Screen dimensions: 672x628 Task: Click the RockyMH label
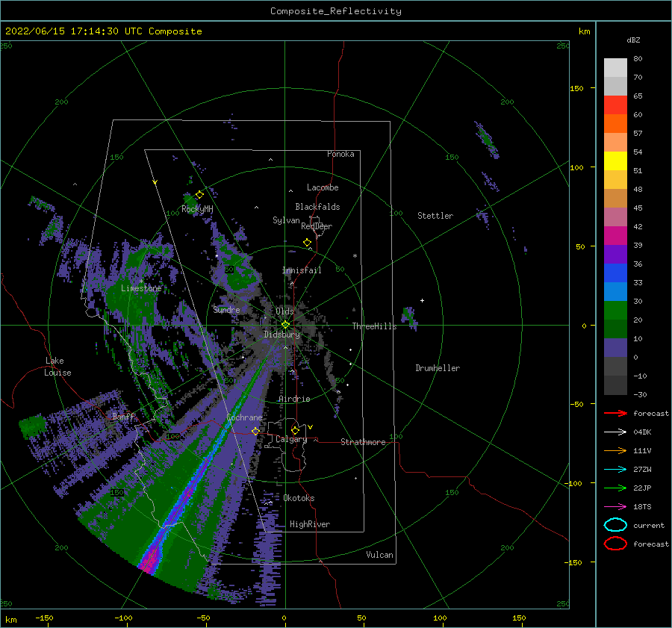[197, 209]
